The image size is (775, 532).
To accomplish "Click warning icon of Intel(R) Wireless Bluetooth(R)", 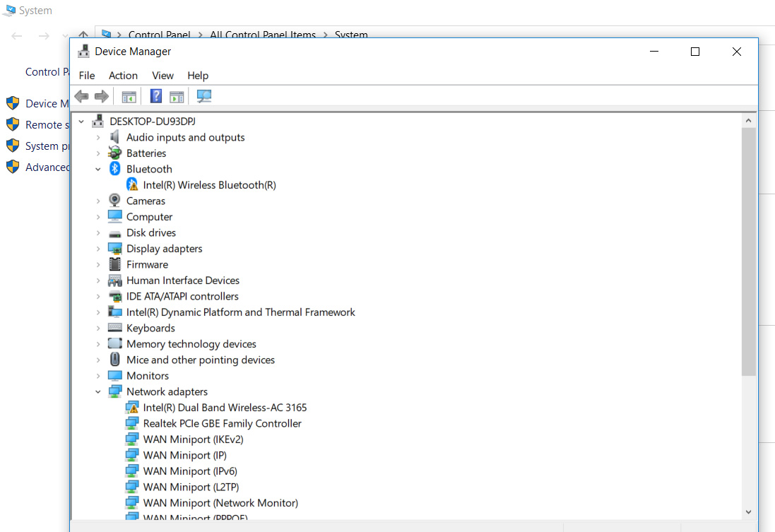I will (132, 184).
